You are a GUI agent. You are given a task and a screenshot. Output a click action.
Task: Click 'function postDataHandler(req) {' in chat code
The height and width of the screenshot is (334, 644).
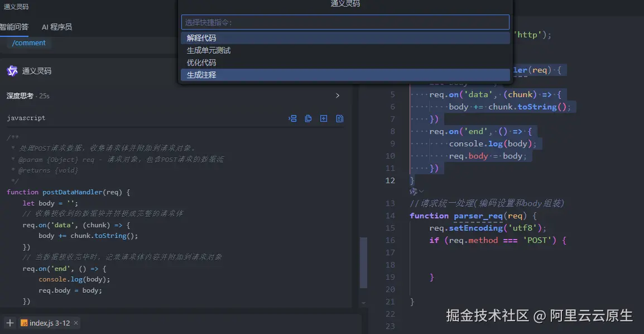(x=68, y=192)
